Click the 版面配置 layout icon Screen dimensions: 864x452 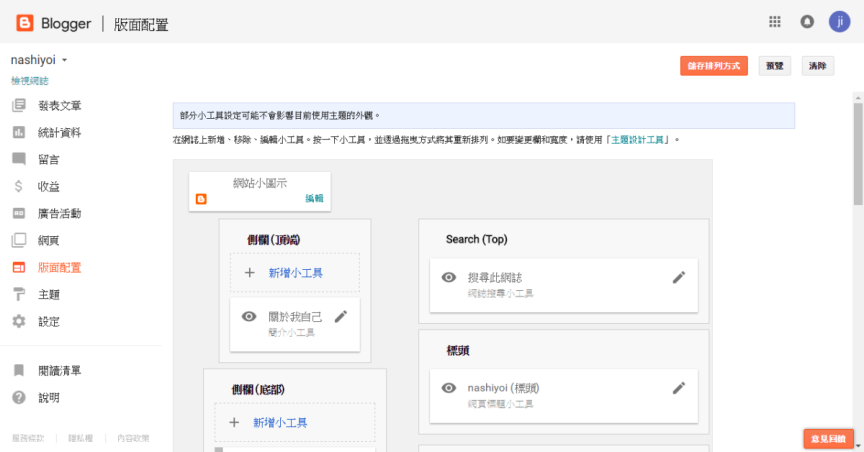click(19, 267)
